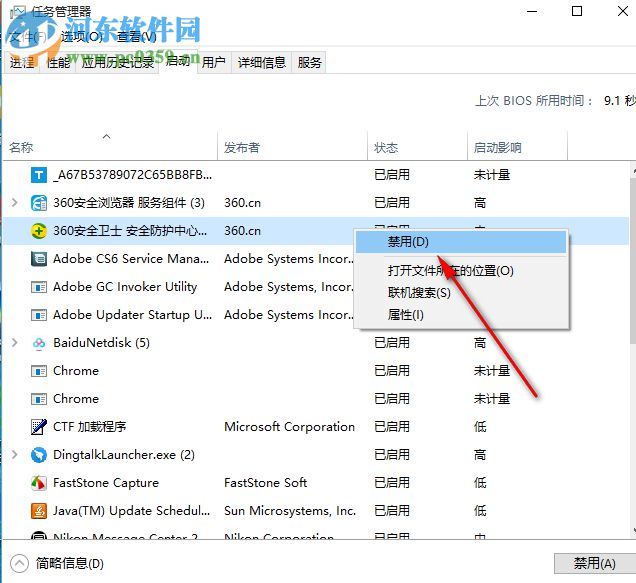Select the 360安全浏览器 服务组件 (3) row
This screenshot has height=583, width=636.
coord(316,203)
